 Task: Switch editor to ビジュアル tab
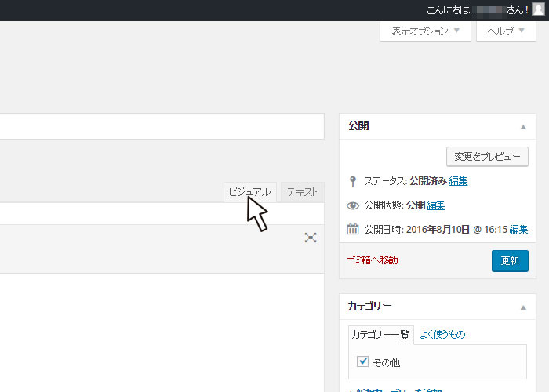point(250,192)
